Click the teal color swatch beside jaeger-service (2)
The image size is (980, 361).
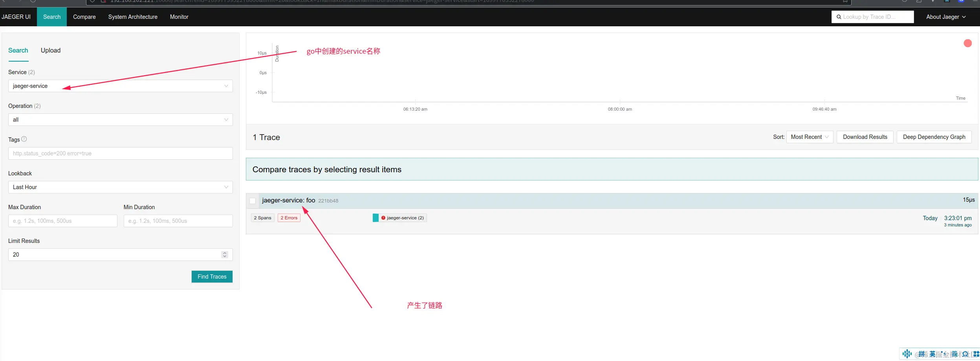[376, 218]
